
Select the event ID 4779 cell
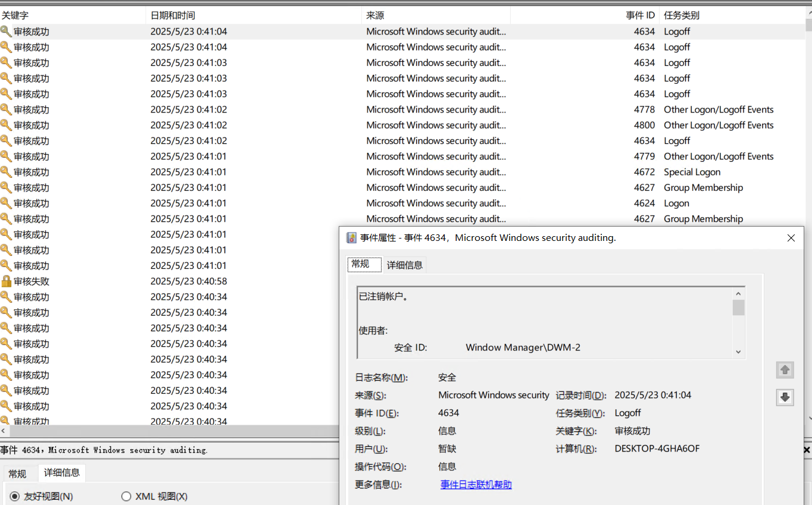pos(644,156)
